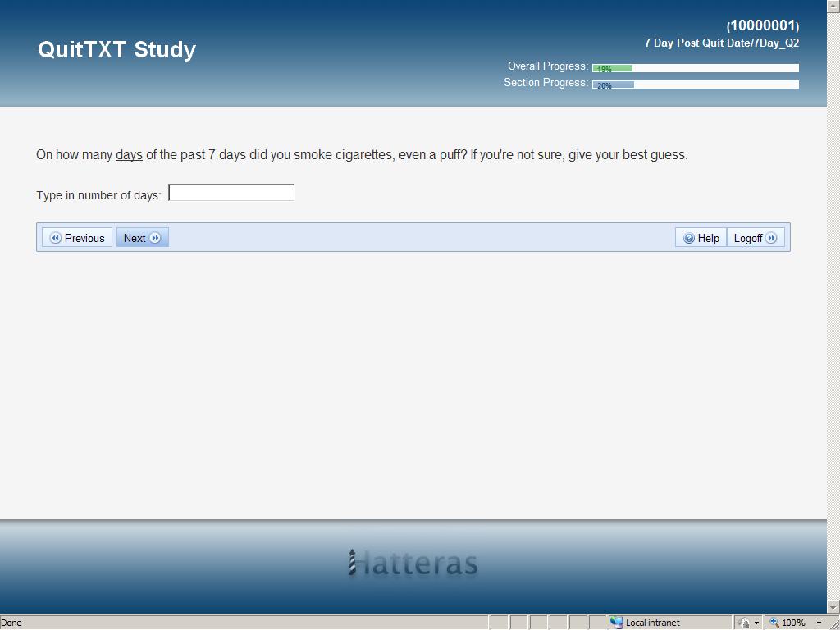
Task: Click the underlined word 'days' in the question
Action: tap(129, 155)
